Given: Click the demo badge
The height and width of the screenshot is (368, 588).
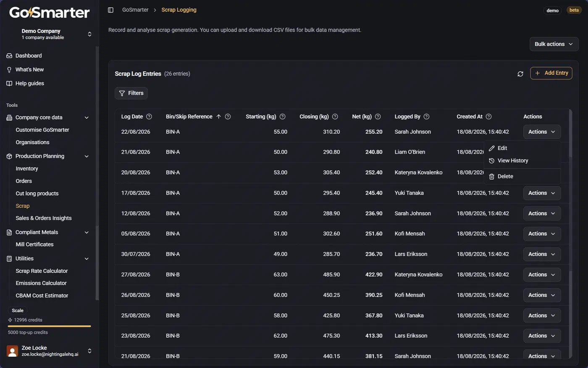Looking at the screenshot, I should [553, 11].
